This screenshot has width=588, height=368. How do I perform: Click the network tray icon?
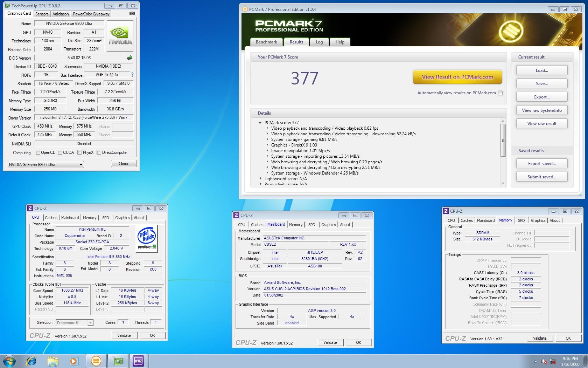[553, 361]
